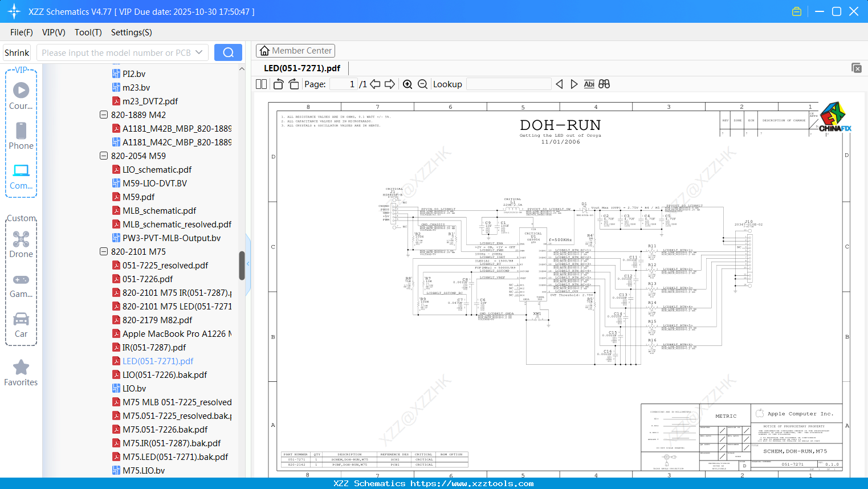The image size is (868, 489).
Task: Open M75.051-7226.bak.pdf
Action: (165, 429)
